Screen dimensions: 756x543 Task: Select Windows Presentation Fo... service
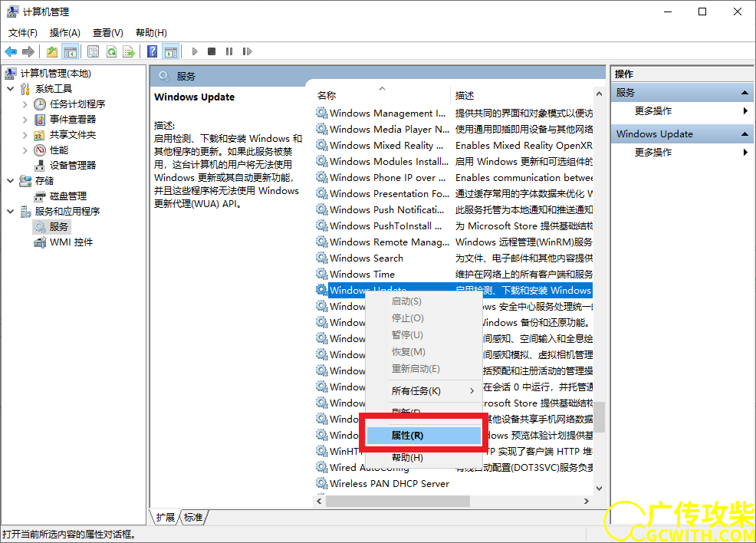[x=454, y=194]
